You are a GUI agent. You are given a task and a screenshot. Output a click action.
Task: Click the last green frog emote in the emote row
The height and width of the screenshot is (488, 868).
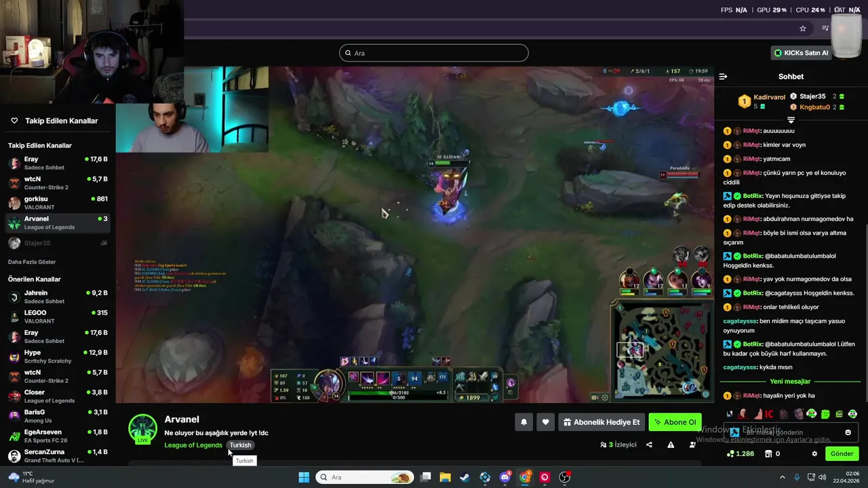tap(852, 414)
